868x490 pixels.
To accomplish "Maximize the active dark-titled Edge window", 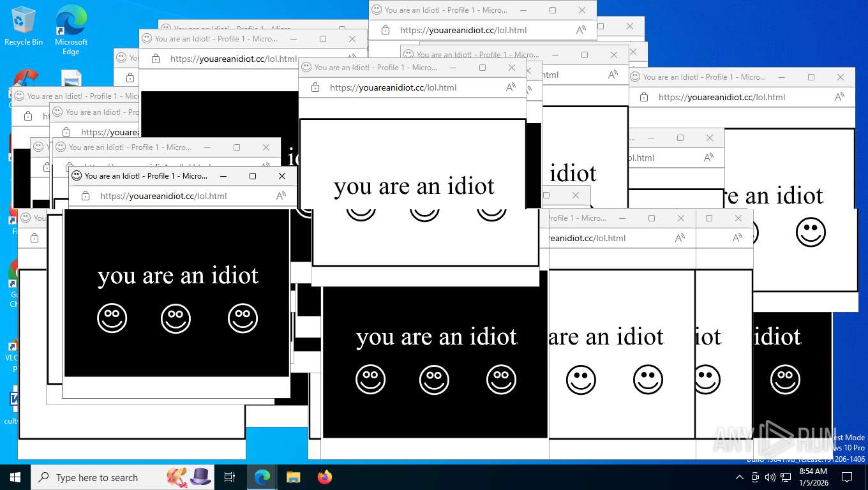I will click(x=253, y=175).
